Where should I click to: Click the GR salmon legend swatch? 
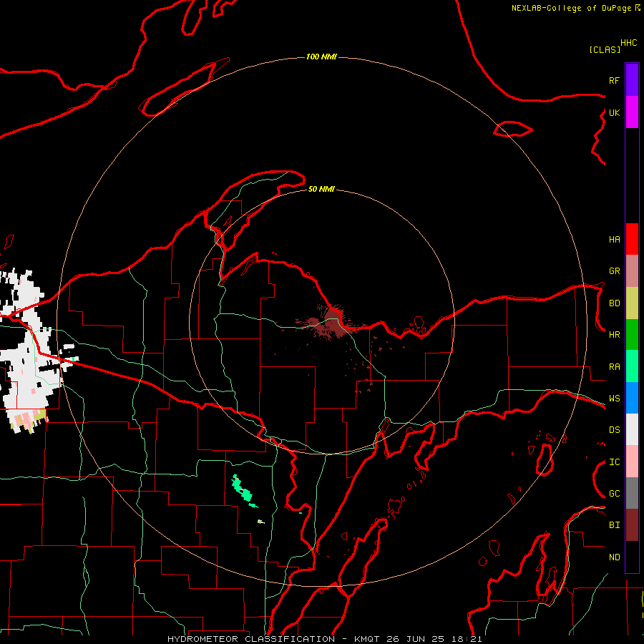click(632, 270)
